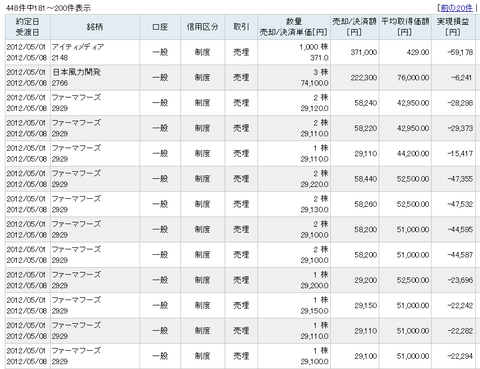Click the -6,241 realized loss

[462, 78]
